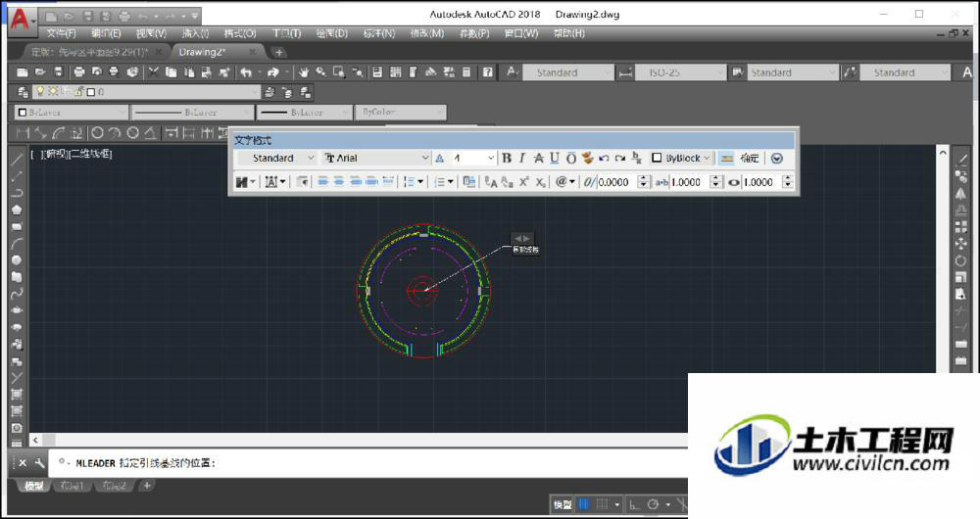Screen dimensions: 980x519
Task: Click the text format Redo icon
Action: (620, 158)
